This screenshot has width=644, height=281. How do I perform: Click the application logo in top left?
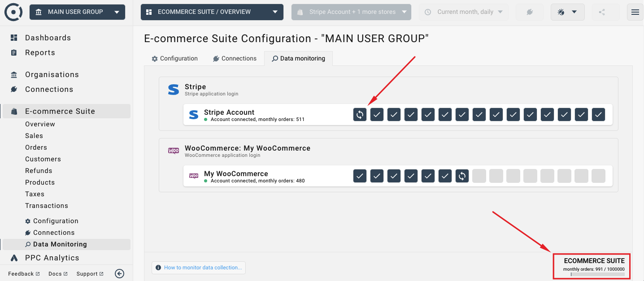(x=13, y=12)
